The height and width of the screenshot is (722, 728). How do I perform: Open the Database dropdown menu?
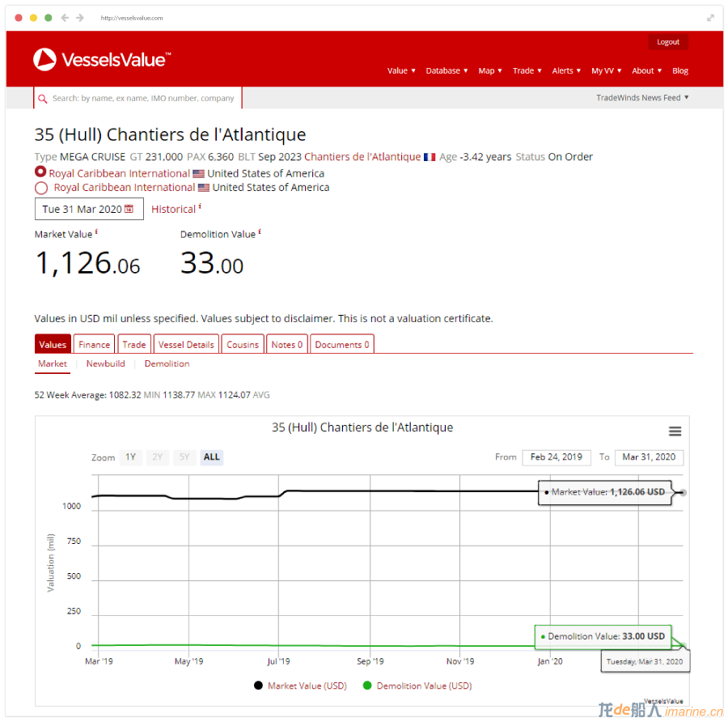[x=447, y=70]
